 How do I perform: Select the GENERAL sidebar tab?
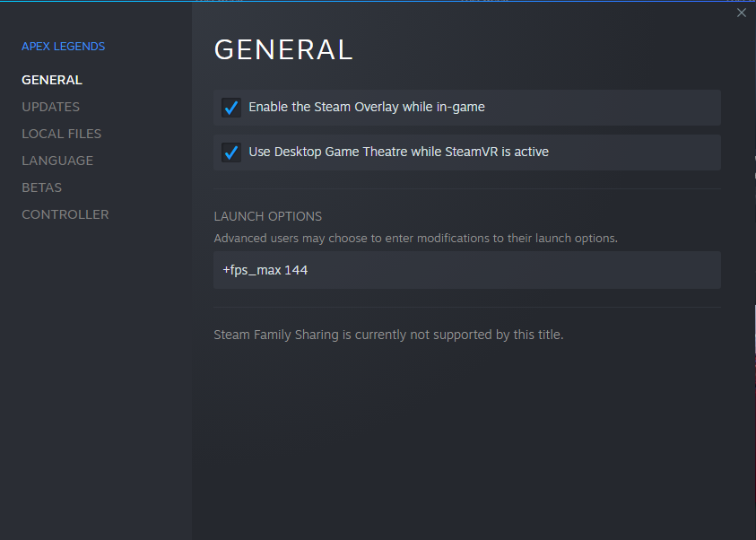pos(52,80)
